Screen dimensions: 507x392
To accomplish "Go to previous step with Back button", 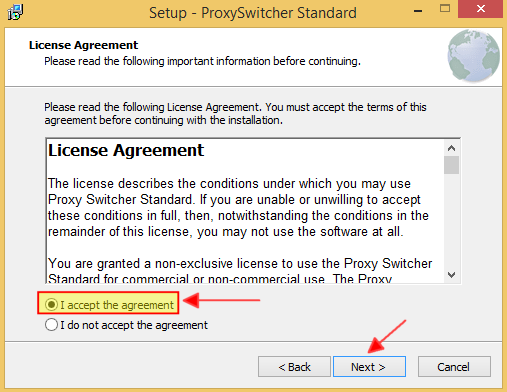I will coord(294,367).
